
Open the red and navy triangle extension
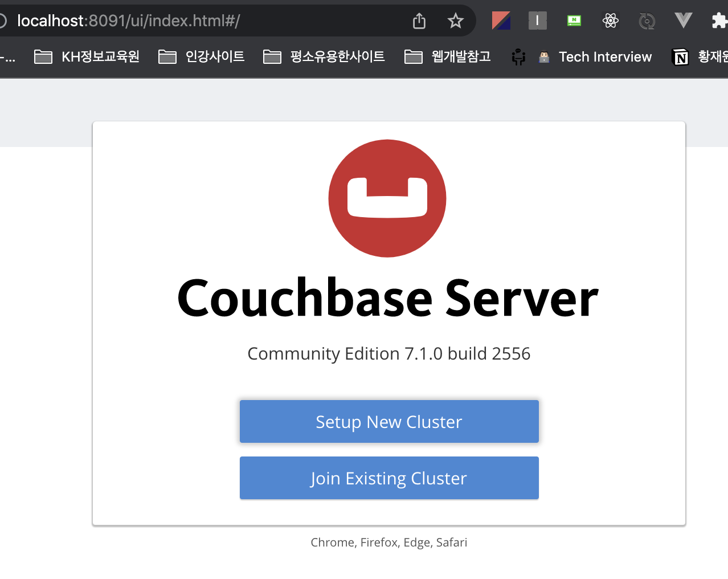point(501,21)
